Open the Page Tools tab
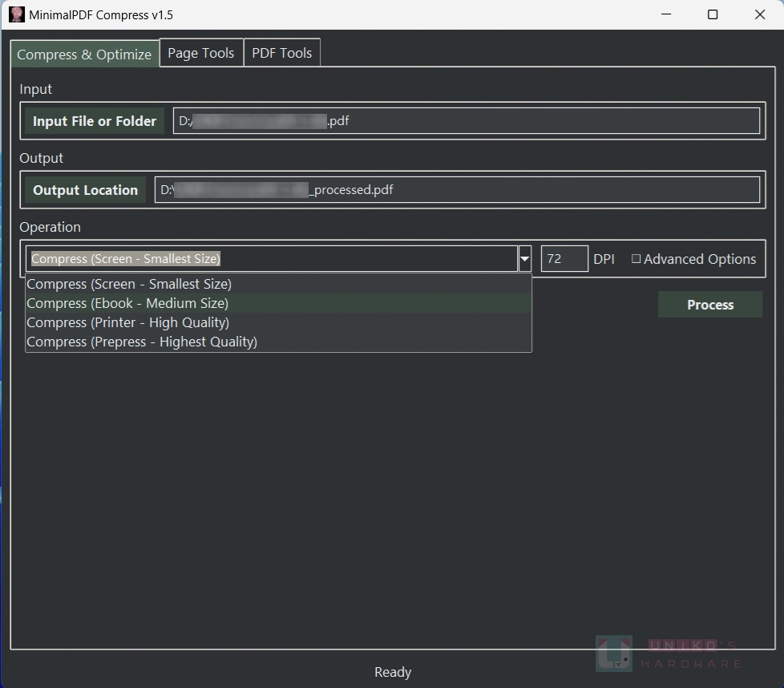784x688 pixels. pos(201,52)
